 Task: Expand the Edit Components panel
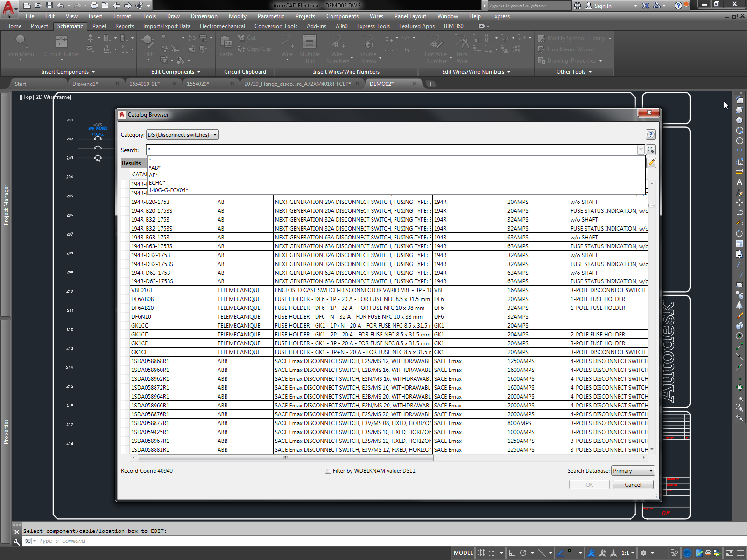point(199,71)
